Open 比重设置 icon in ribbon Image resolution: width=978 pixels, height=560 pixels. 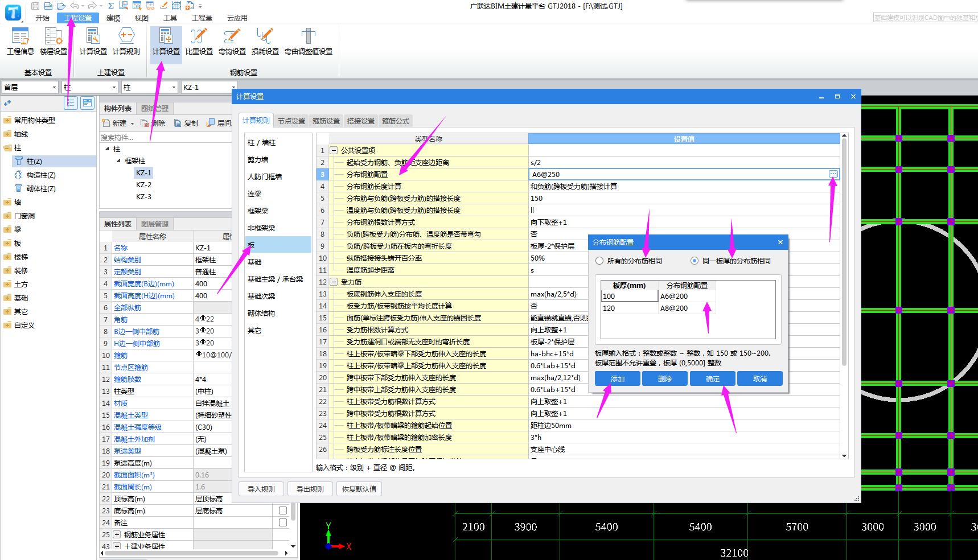click(199, 42)
